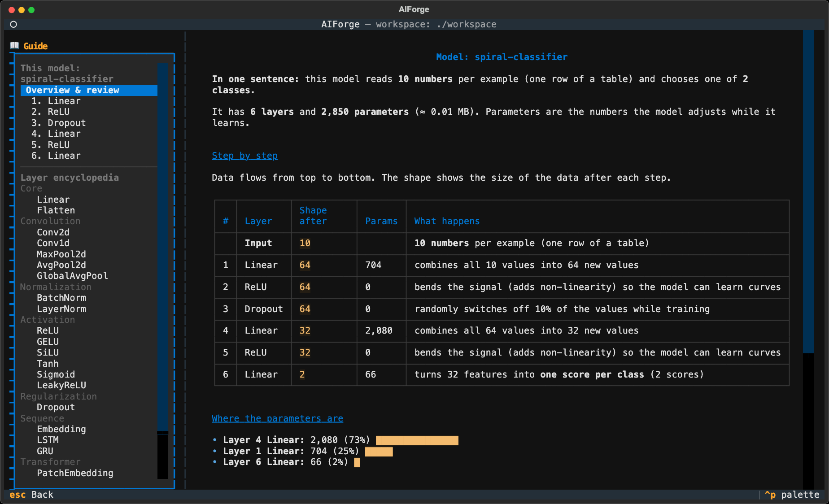Image resolution: width=829 pixels, height=504 pixels.
Task: Click the Guide book icon
Action: click(14, 46)
